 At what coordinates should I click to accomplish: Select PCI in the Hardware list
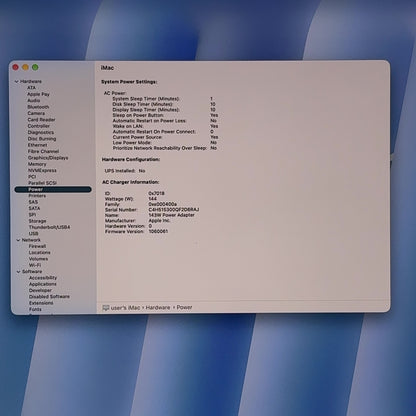(x=32, y=177)
